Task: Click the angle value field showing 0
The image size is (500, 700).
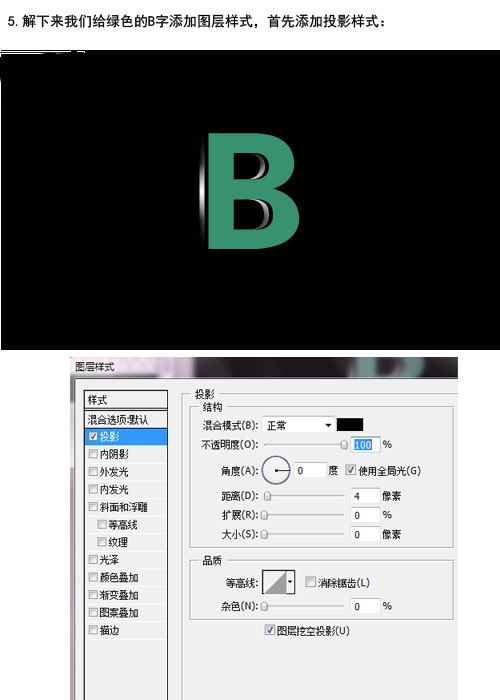Action: 310,471
